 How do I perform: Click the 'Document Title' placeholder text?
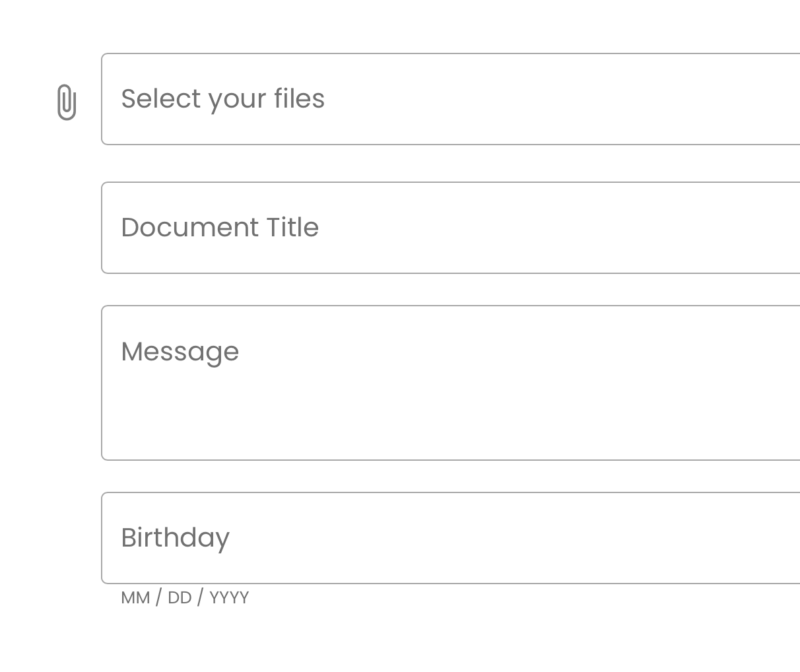point(220,228)
